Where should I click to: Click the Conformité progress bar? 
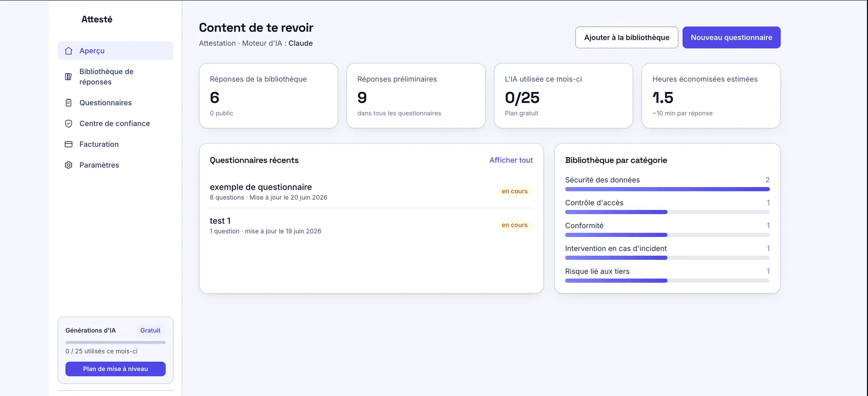pyautogui.click(x=667, y=235)
